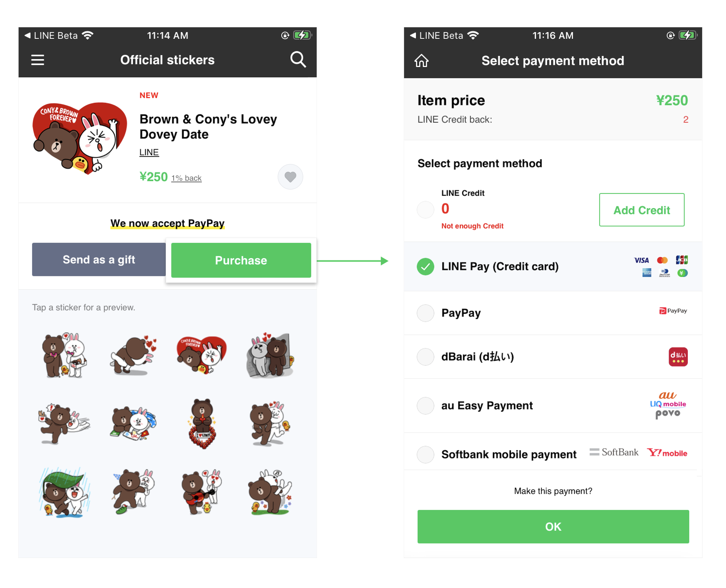
Task: Choose the dBarai radio option
Action: pyautogui.click(x=425, y=357)
